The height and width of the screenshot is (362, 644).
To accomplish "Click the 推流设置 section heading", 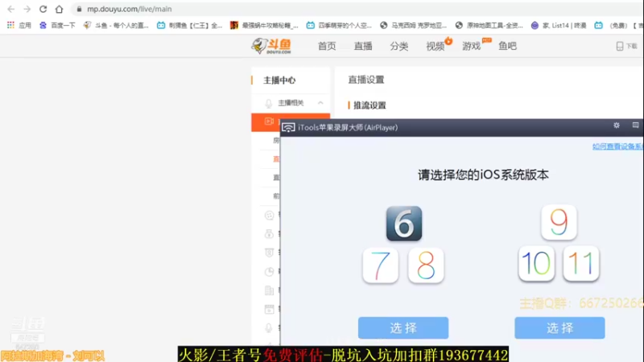I will (x=369, y=105).
